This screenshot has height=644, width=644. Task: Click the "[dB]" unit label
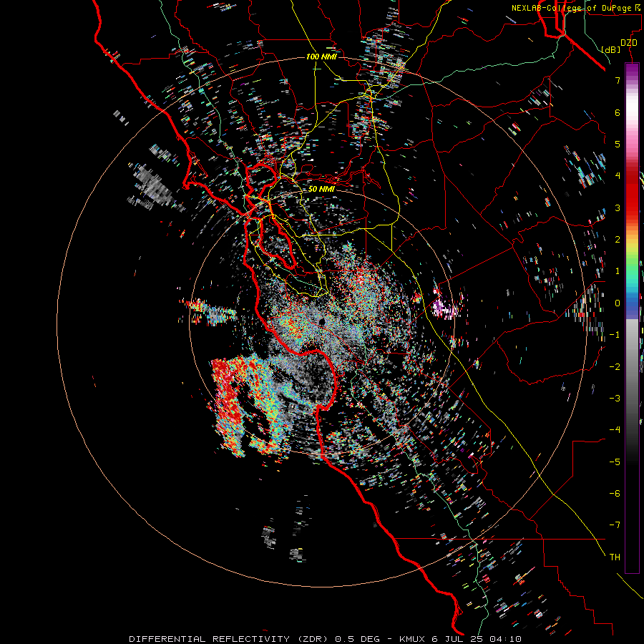tap(610, 49)
